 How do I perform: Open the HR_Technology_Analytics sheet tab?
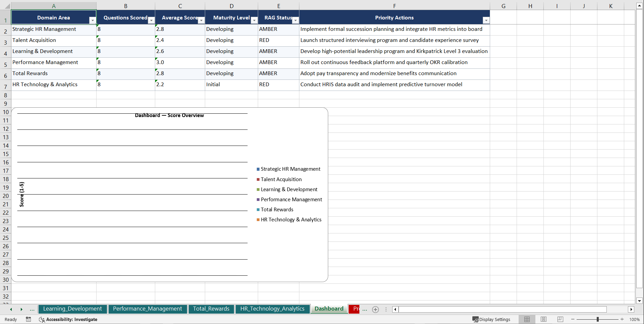click(x=272, y=309)
